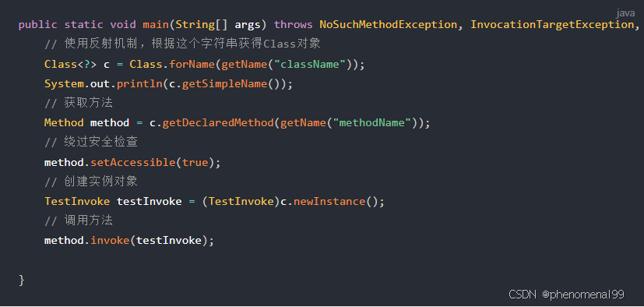
Task: Click the closing brace of main
Action: click(22, 280)
